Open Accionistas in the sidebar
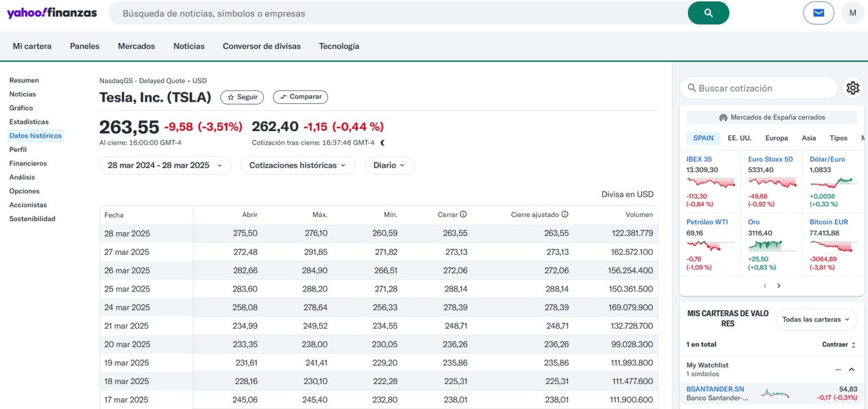Image resolution: width=868 pixels, height=409 pixels. (x=28, y=205)
